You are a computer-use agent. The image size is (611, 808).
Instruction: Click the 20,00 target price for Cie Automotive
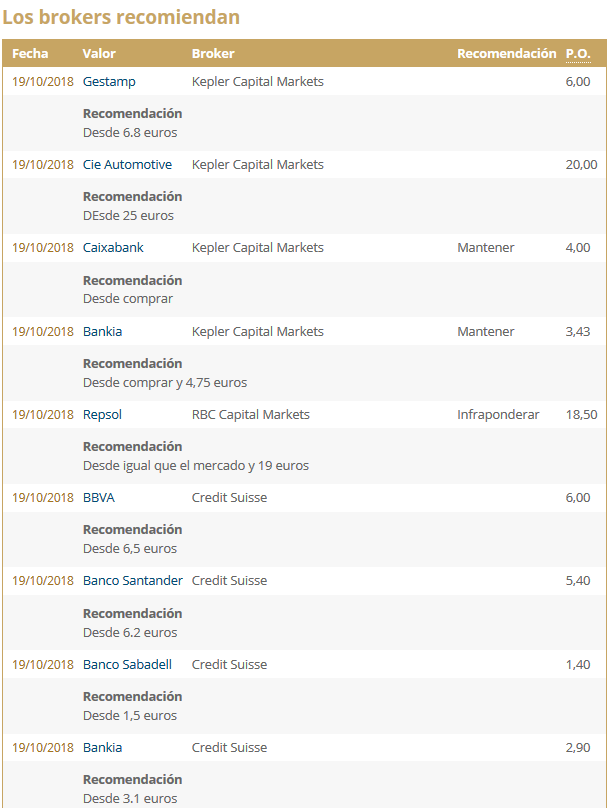(581, 164)
